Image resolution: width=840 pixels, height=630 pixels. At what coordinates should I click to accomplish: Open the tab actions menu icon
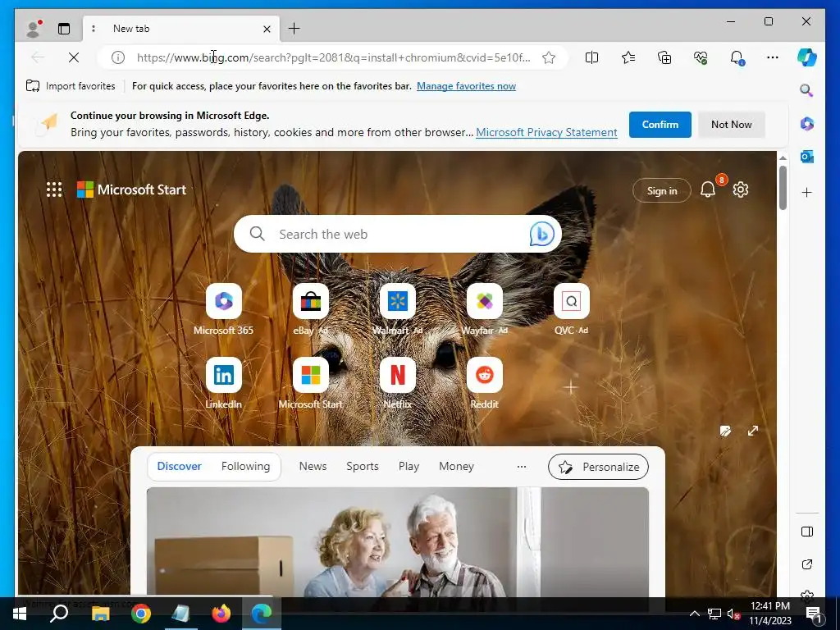[64, 29]
